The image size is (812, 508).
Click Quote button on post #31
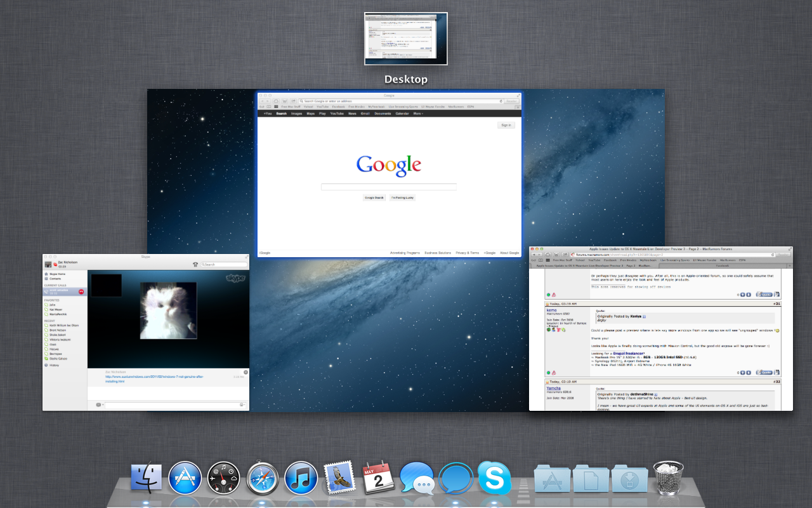(x=765, y=372)
